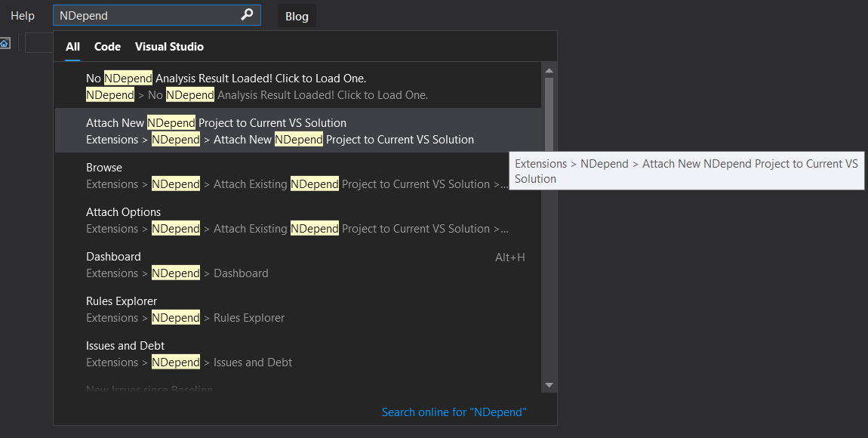Open the Help menu

(x=23, y=16)
